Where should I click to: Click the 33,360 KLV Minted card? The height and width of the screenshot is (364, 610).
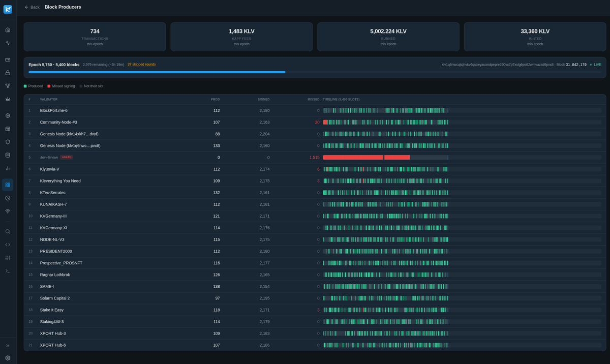tap(535, 37)
